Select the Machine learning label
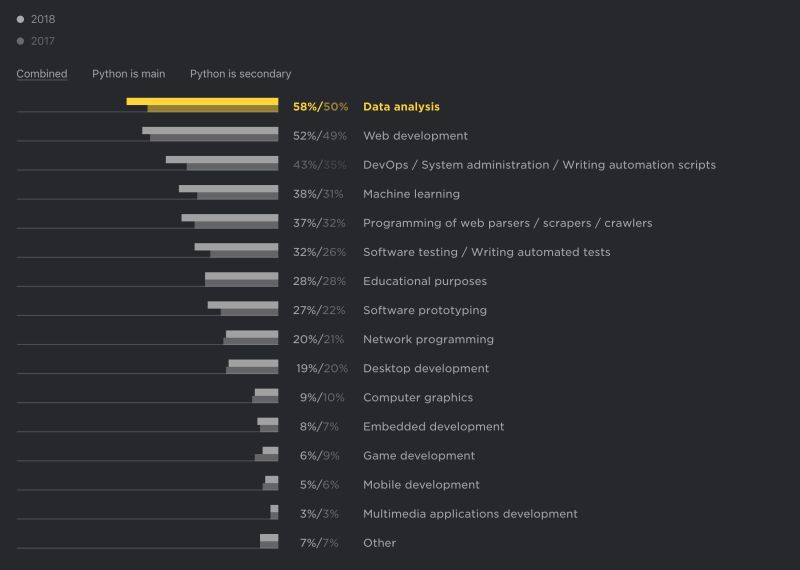The width and height of the screenshot is (800, 570). click(411, 194)
